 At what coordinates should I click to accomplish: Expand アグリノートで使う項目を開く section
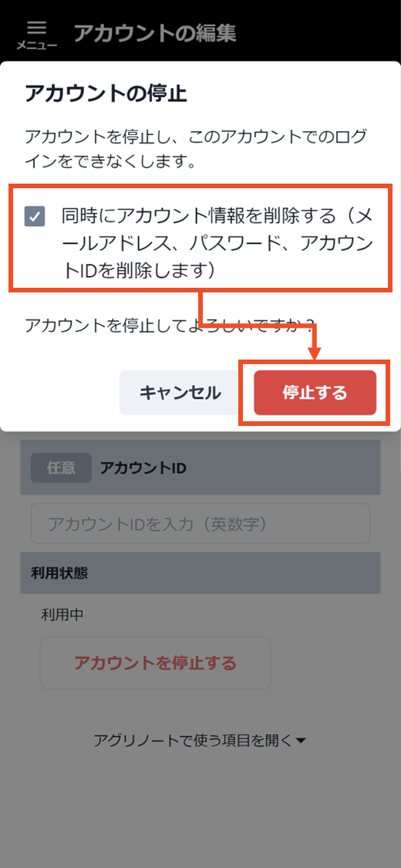click(200, 740)
